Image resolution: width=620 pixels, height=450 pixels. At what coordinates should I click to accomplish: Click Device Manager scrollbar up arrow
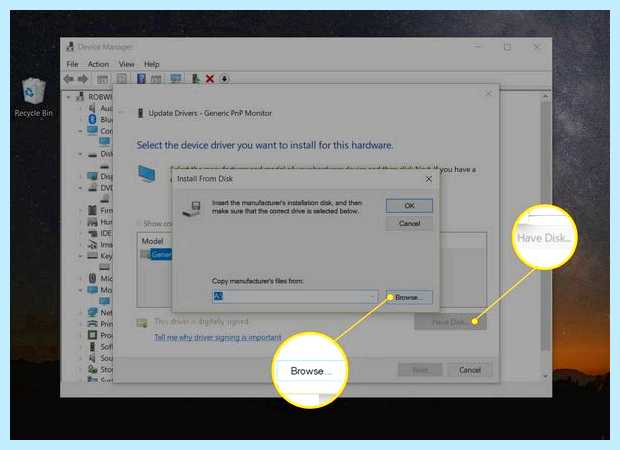pyautogui.click(x=546, y=96)
